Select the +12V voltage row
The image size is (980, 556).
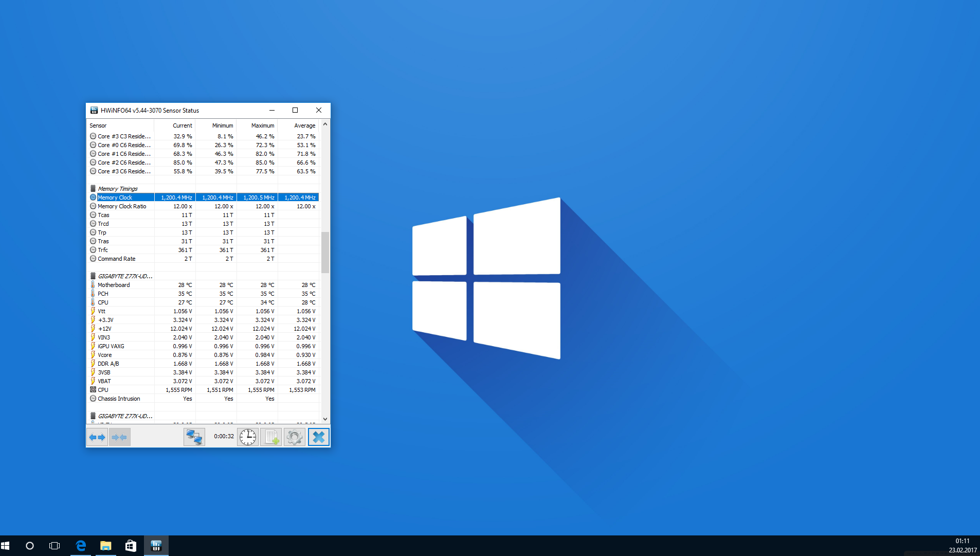pyautogui.click(x=203, y=329)
